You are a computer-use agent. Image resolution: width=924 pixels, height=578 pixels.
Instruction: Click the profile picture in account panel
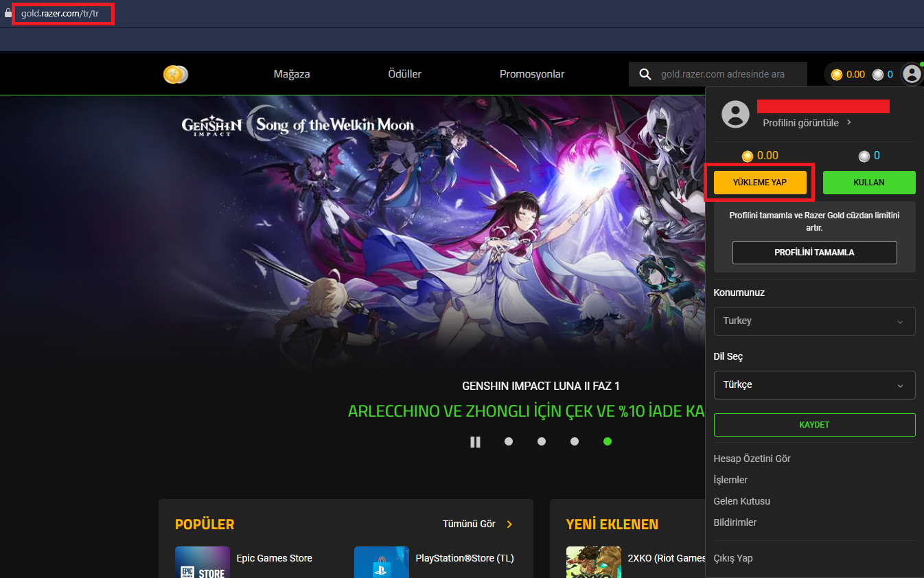(x=735, y=114)
